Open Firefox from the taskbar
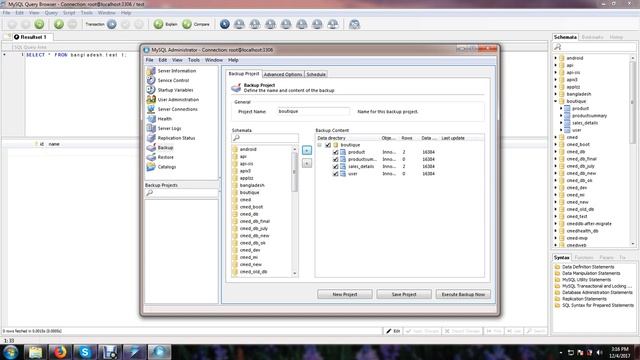This screenshot has width=640, height=360. click(60, 352)
